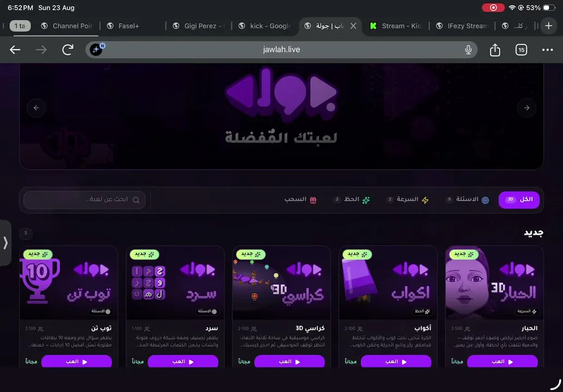Switch to the kick - Google tab
The height and width of the screenshot is (392, 563).
(266, 26)
